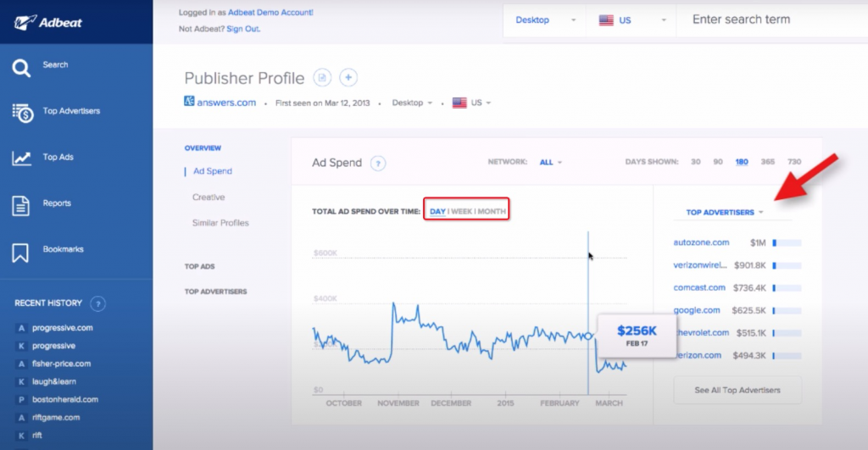Open bostonherald.com from recent history
Image resolution: width=868 pixels, height=450 pixels.
pos(65,400)
